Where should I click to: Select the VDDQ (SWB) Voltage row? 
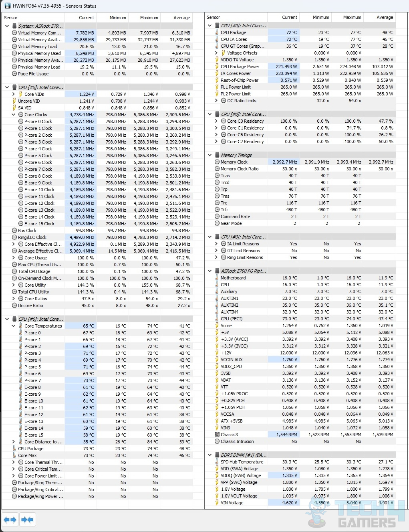pyautogui.click(x=300, y=475)
